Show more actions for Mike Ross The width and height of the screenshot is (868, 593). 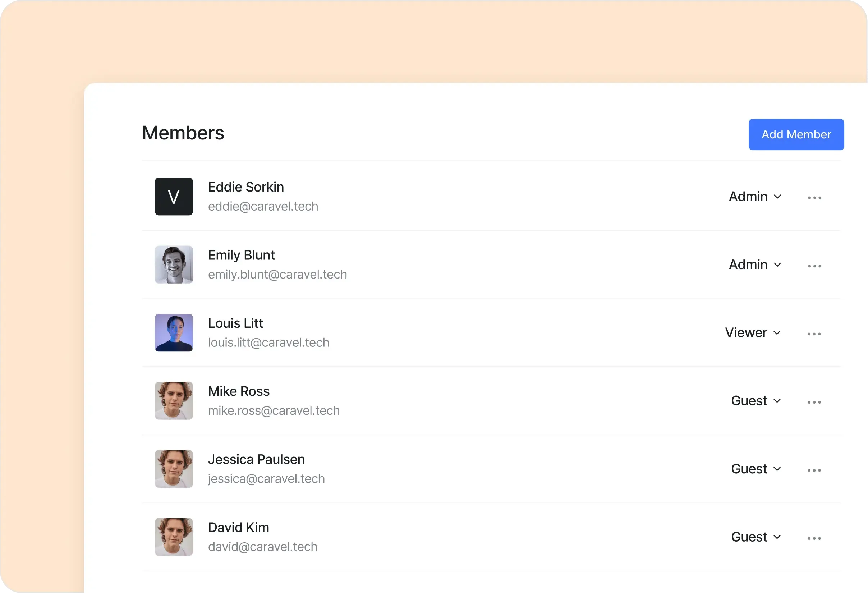coord(814,402)
